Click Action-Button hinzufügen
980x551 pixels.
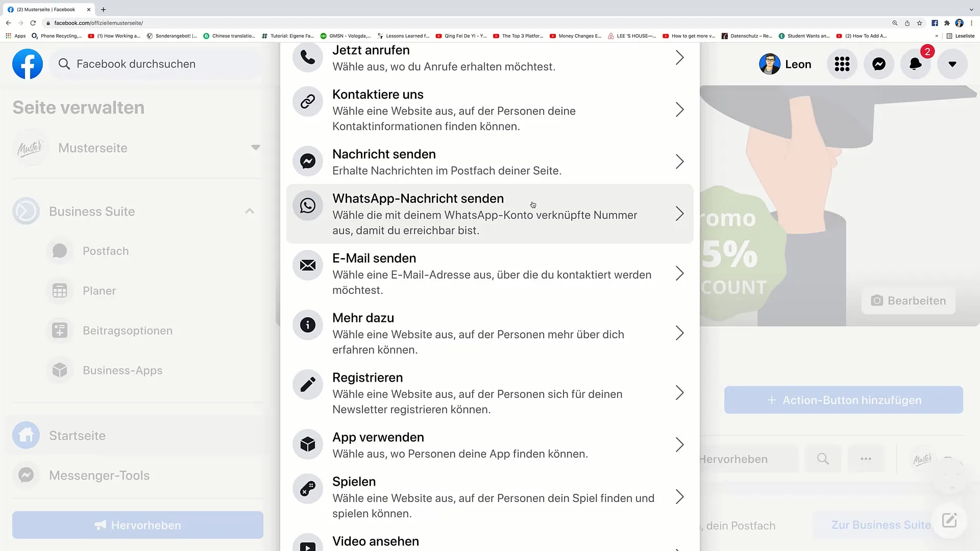point(844,400)
